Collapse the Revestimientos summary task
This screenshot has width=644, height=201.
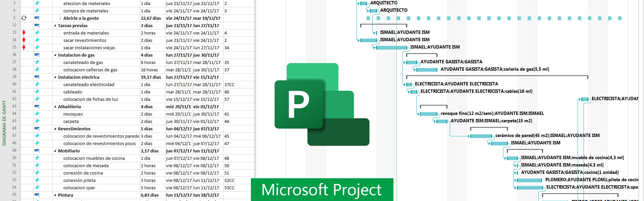tap(55, 129)
